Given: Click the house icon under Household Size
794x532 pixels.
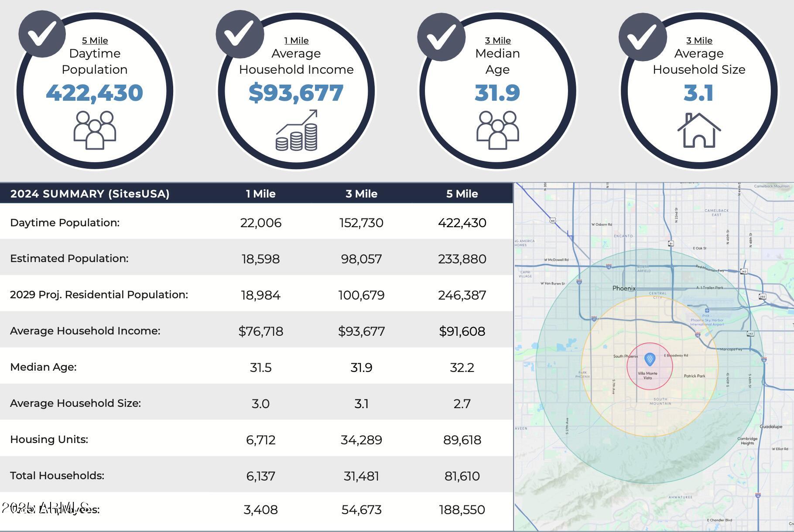Looking at the screenshot, I should tap(699, 130).
